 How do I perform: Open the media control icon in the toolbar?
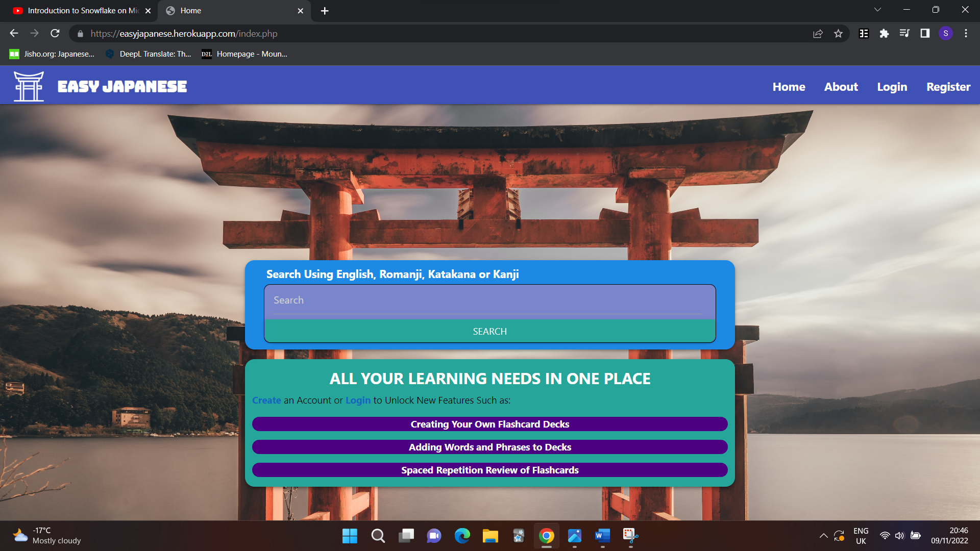click(x=904, y=34)
